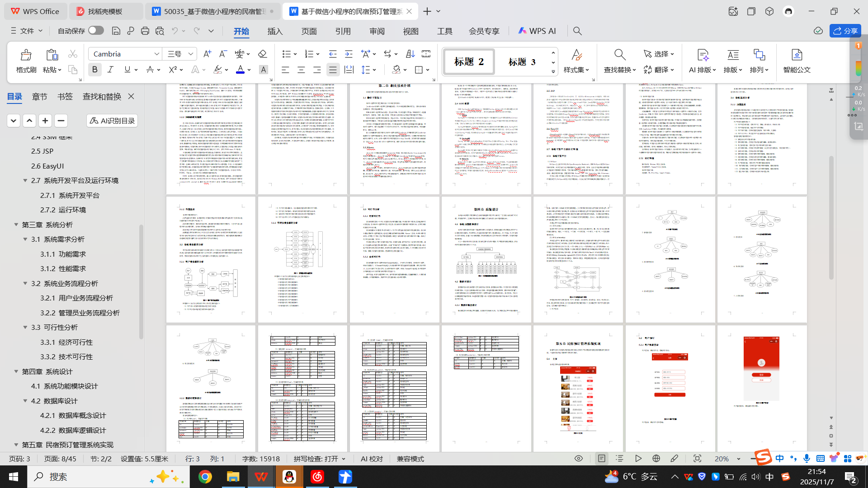Open the 书签 tab in navigation pane

65,96
